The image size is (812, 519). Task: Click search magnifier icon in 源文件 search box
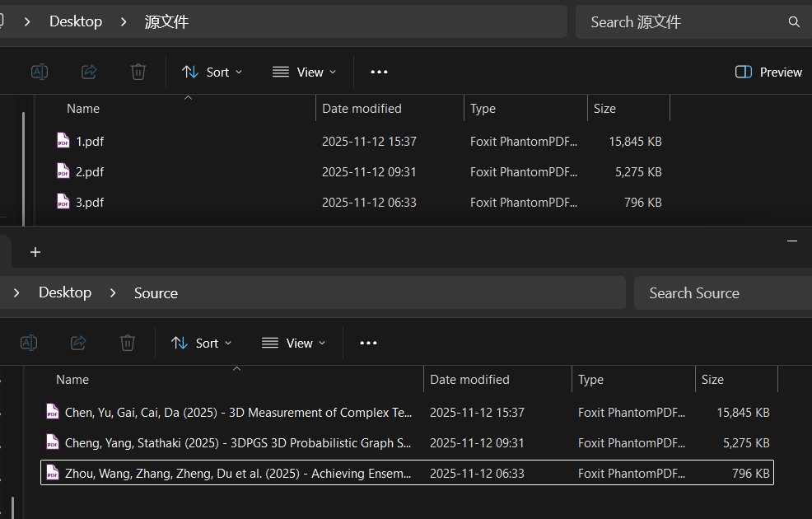pos(794,21)
